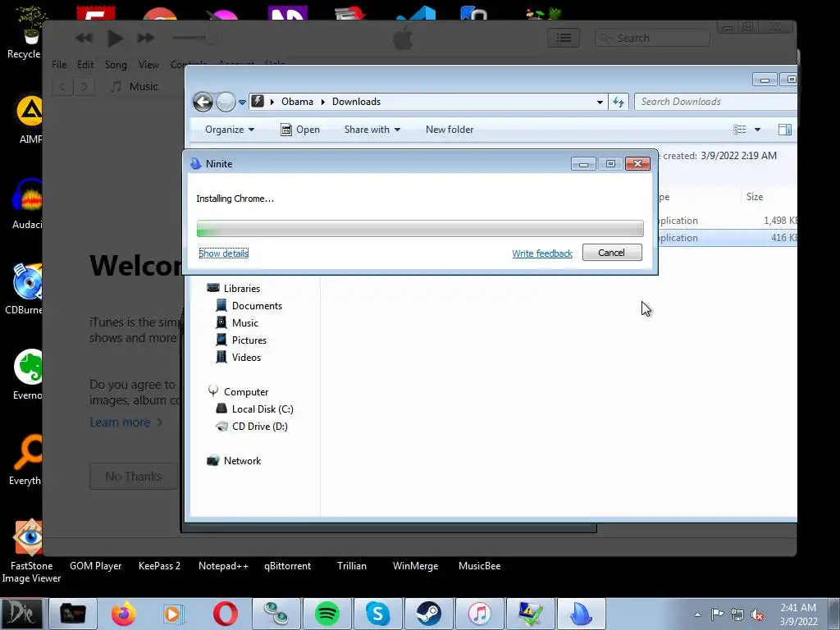Open Share with dropdown menu
The image size is (840, 630).
point(372,130)
